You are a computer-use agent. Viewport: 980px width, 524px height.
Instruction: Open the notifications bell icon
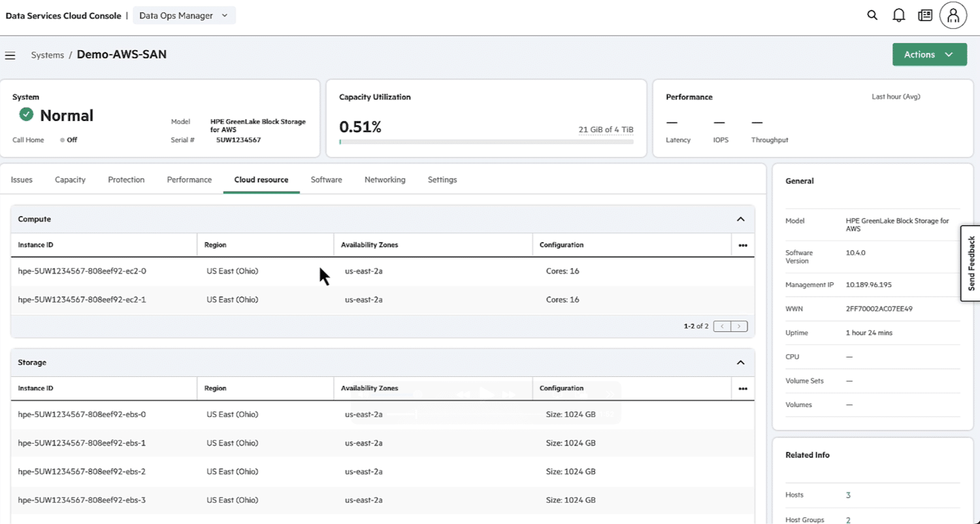899,15
